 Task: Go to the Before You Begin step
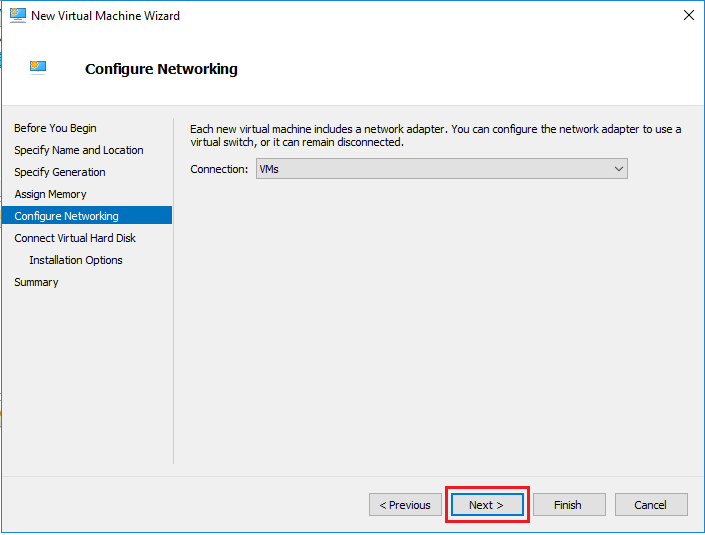pyautogui.click(x=55, y=128)
